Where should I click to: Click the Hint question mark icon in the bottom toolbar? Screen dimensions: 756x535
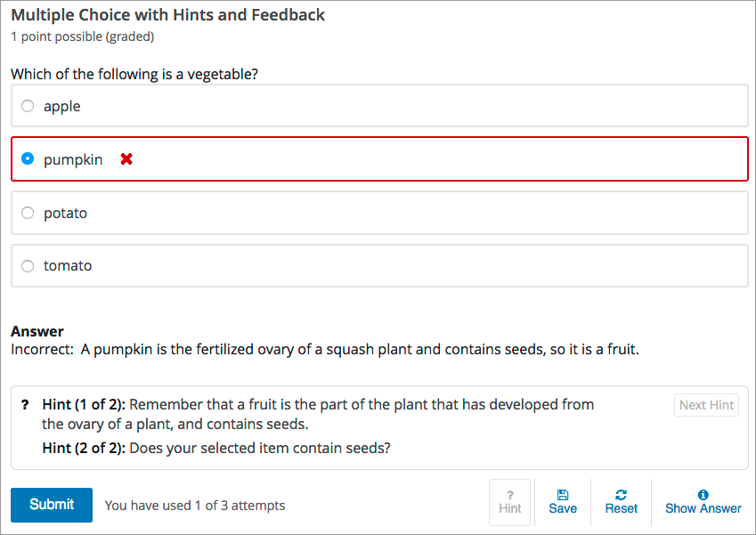(x=510, y=495)
